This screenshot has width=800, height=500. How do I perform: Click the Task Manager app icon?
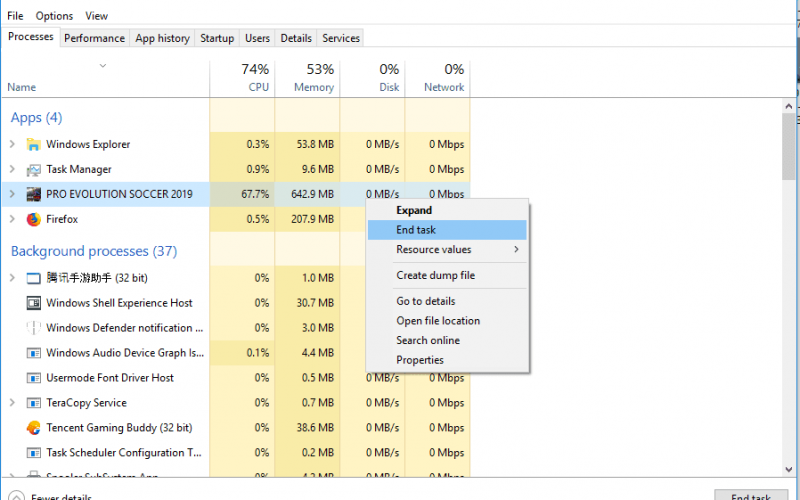33,169
